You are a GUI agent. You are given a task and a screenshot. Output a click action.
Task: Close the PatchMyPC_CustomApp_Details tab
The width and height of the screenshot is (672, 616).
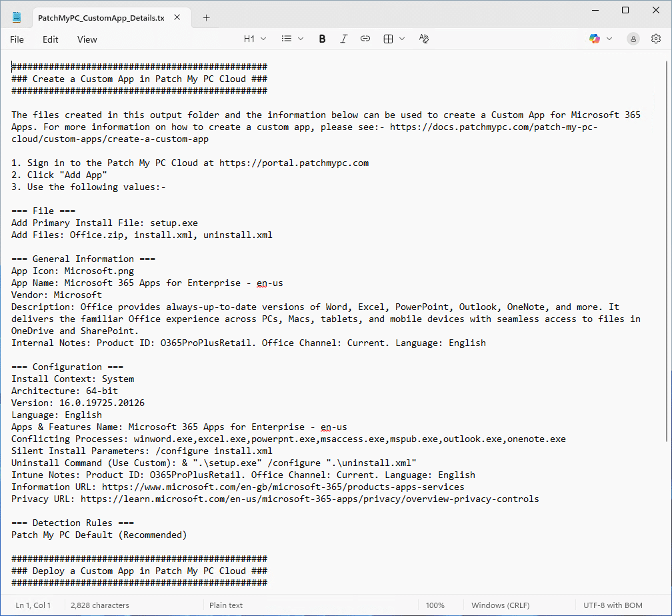pyautogui.click(x=177, y=18)
